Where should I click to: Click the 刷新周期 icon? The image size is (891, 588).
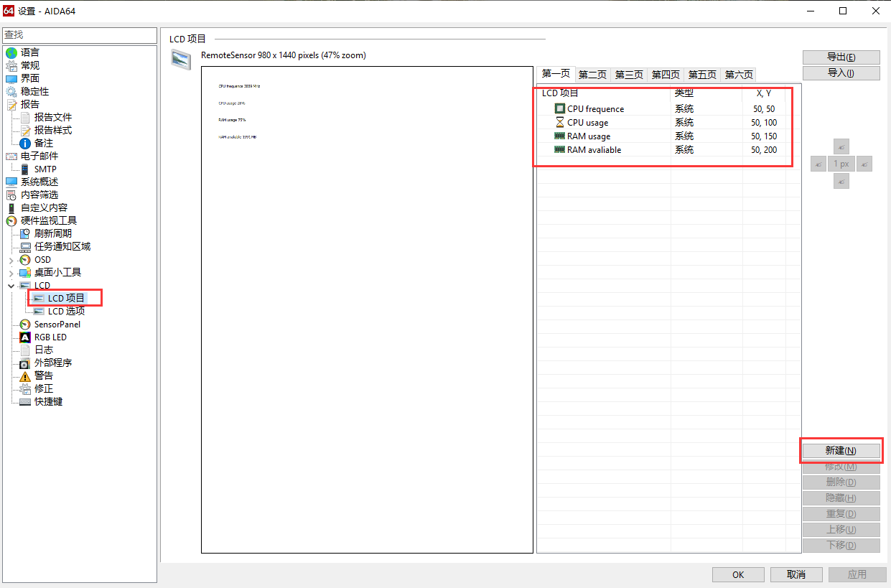pos(25,233)
